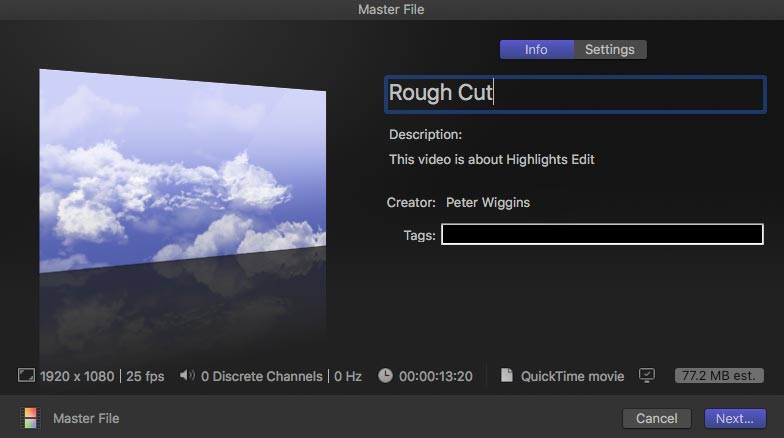Click the Master File filmstrip icon

(30, 418)
